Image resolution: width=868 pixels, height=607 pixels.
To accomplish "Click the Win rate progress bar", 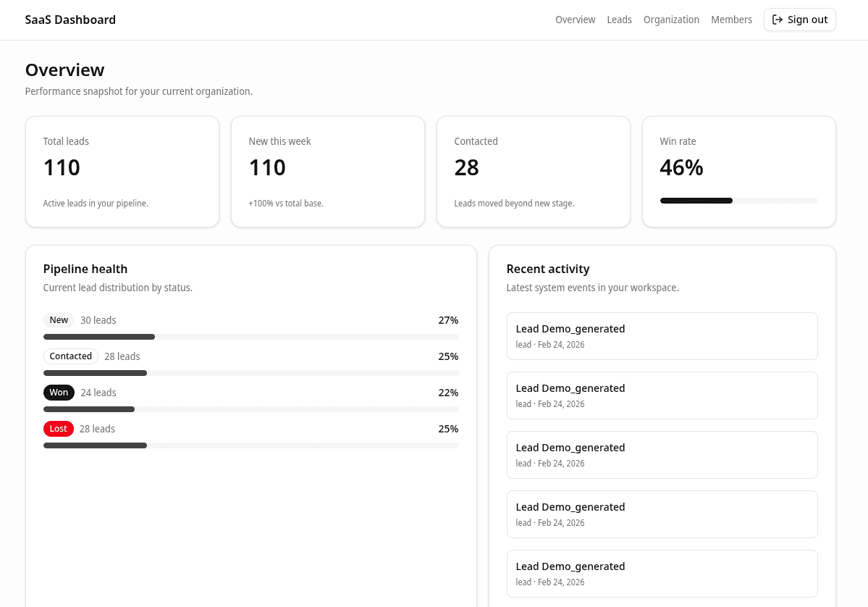I will 738,201.
